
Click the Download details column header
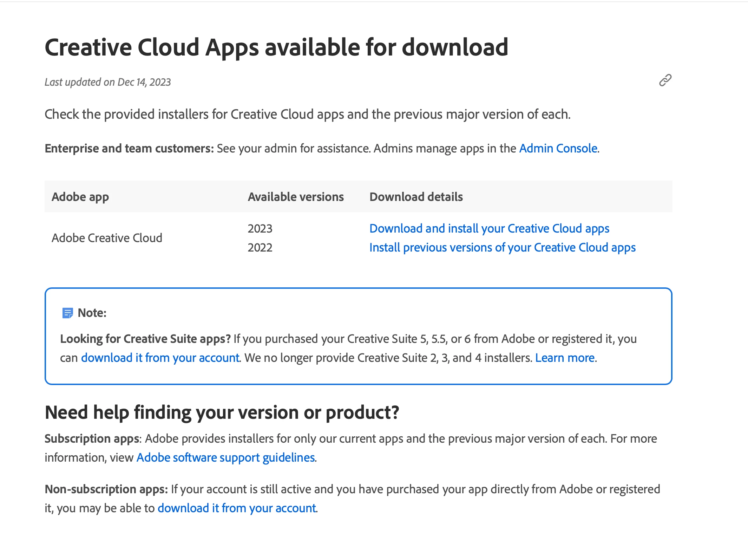(x=416, y=197)
